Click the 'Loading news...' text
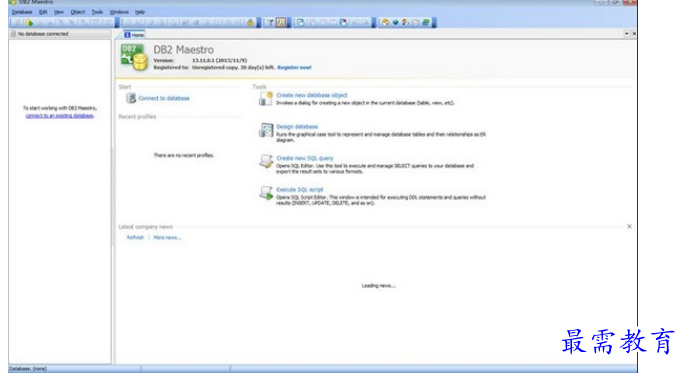683x373 pixels. 378,286
